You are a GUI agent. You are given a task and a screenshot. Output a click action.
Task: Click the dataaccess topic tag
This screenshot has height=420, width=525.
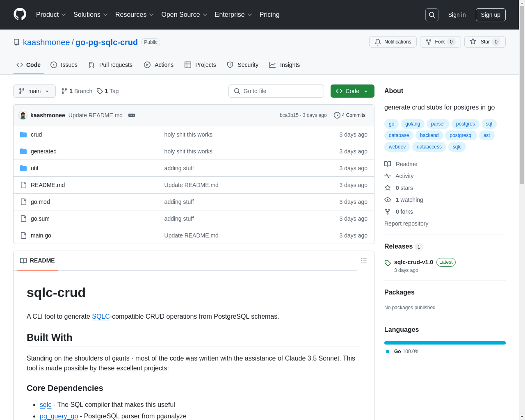[x=429, y=147]
